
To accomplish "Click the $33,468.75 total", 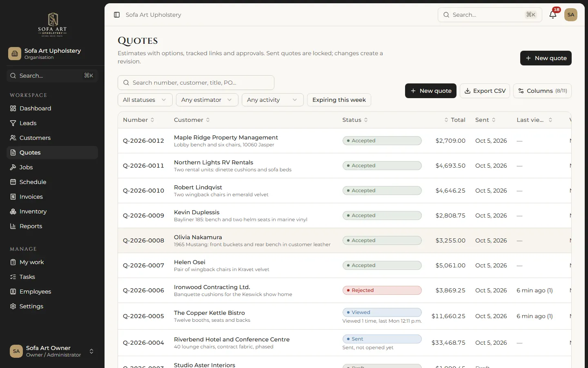I will (x=448, y=343).
